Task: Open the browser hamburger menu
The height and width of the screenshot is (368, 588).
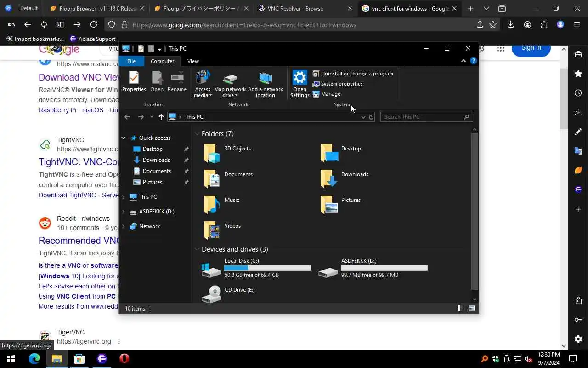Action: point(577,25)
